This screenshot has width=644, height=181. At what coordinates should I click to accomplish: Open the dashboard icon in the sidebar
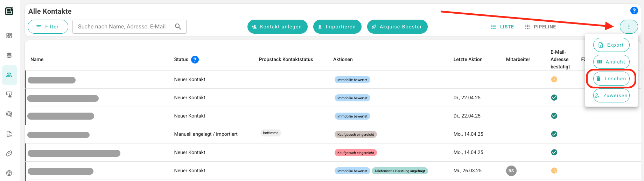[x=9, y=36]
